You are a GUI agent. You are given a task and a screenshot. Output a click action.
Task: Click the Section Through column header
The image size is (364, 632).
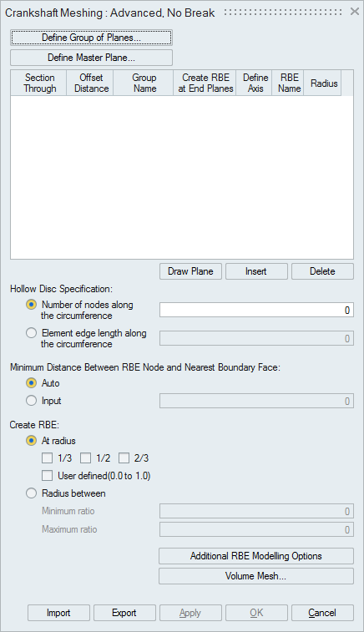pyautogui.click(x=38, y=83)
